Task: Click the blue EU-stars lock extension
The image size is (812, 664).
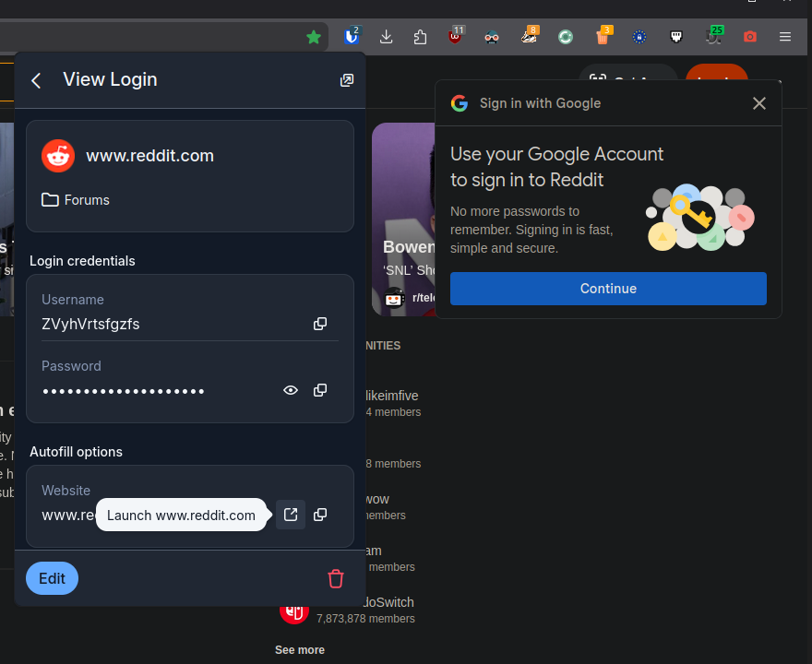Action: pos(639,37)
